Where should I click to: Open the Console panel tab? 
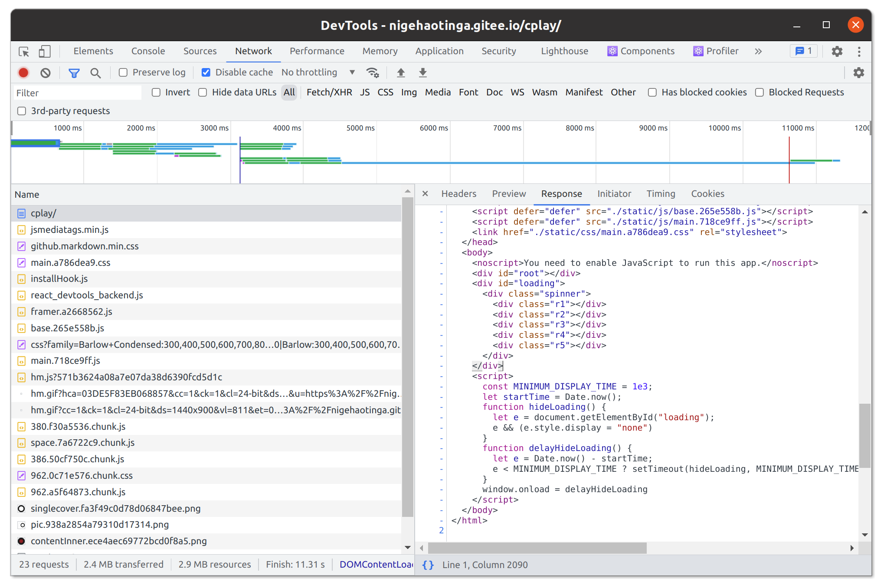pyautogui.click(x=148, y=51)
